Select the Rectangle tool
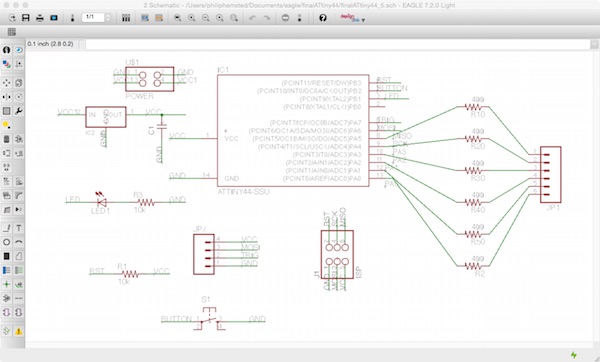The width and height of the screenshot is (600, 362). tap(7, 256)
